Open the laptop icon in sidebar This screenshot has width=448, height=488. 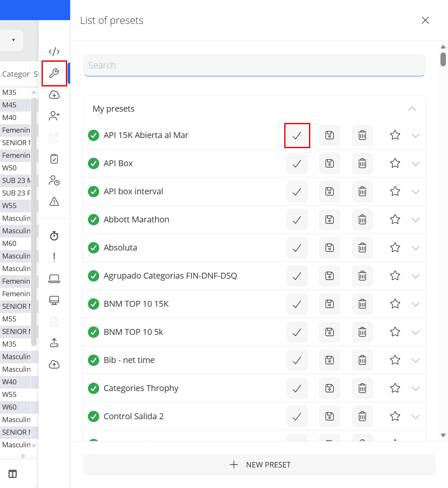(x=54, y=279)
